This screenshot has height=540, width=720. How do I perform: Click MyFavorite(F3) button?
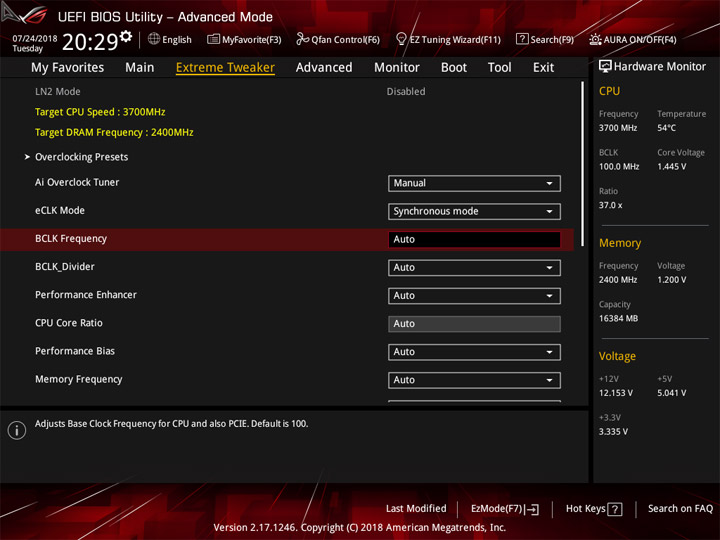tap(244, 39)
